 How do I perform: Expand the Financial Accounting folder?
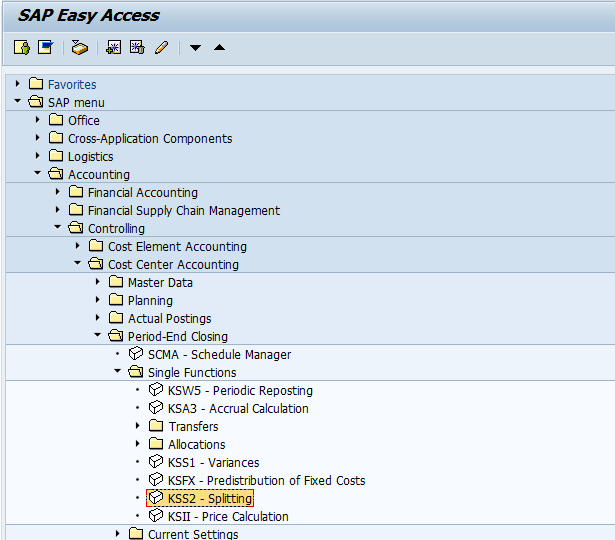58,192
